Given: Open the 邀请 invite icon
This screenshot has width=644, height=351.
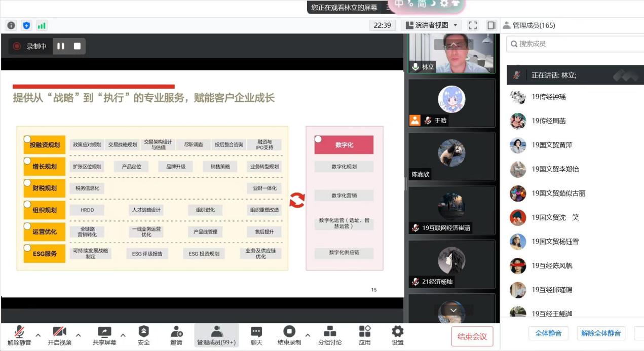Looking at the screenshot, I should tap(176, 335).
